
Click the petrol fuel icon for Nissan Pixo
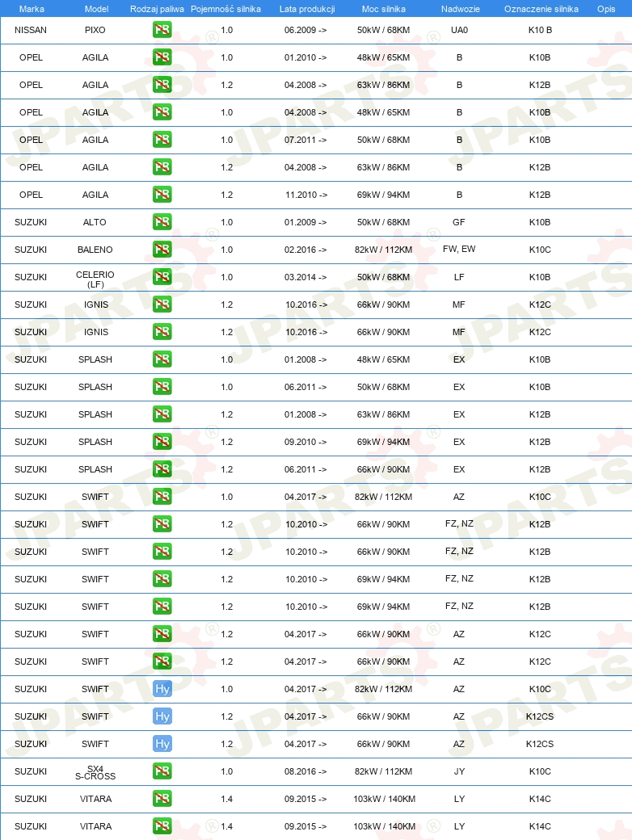coord(162,30)
